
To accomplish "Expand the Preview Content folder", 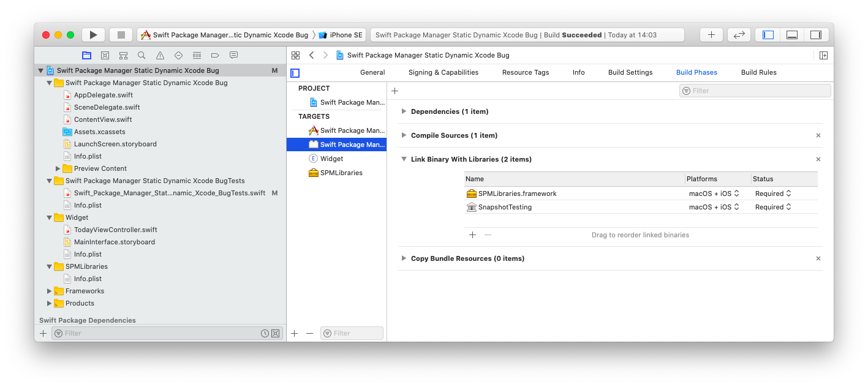I will 58,168.
